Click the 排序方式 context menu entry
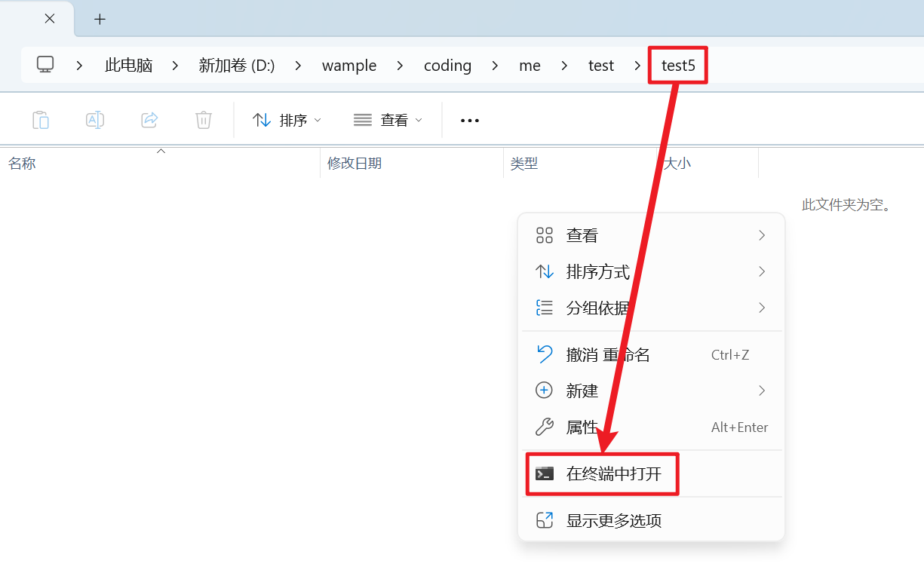924x579 pixels. pyautogui.click(x=598, y=272)
